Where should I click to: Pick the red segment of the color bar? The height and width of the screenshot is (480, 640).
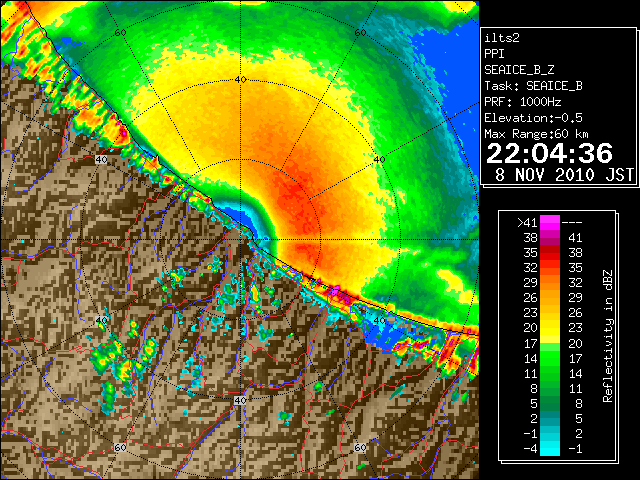(550, 253)
